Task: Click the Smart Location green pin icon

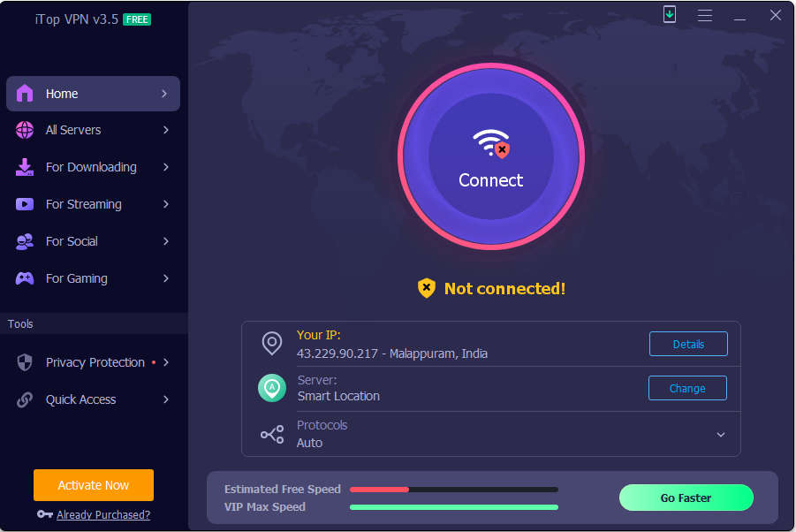Action: pyautogui.click(x=272, y=388)
